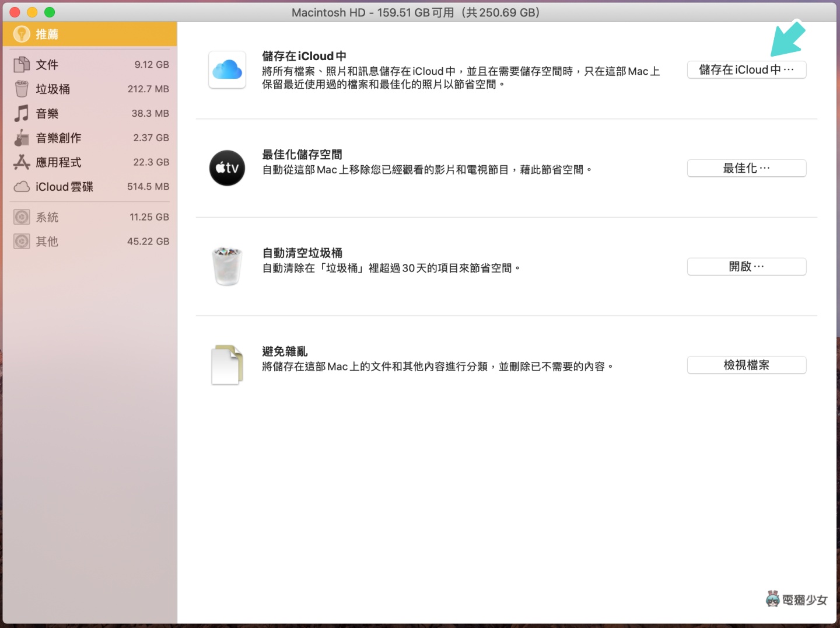Image resolution: width=840 pixels, height=628 pixels.
Task: Close the window with red button
Action: click(x=15, y=12)
